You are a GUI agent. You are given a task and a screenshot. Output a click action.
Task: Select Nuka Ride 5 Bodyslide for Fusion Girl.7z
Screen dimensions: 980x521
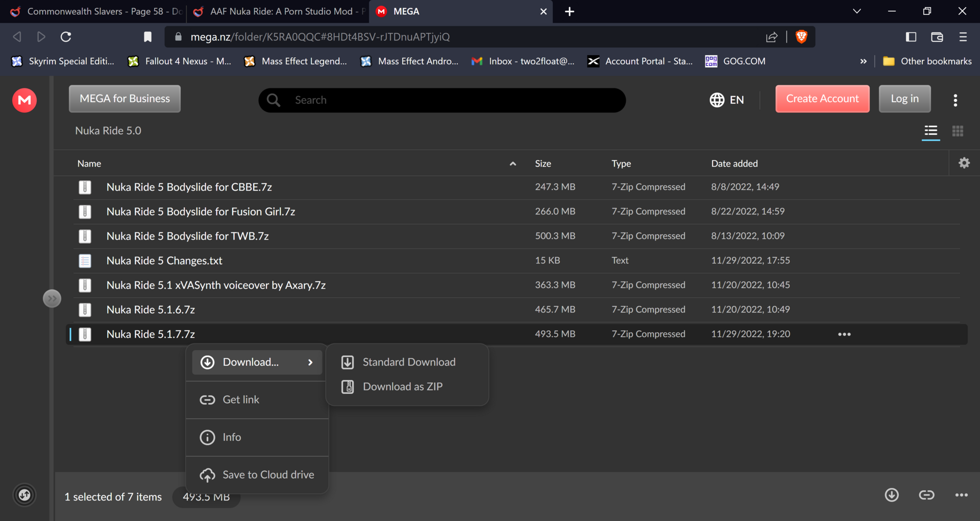tap(517, 211)
